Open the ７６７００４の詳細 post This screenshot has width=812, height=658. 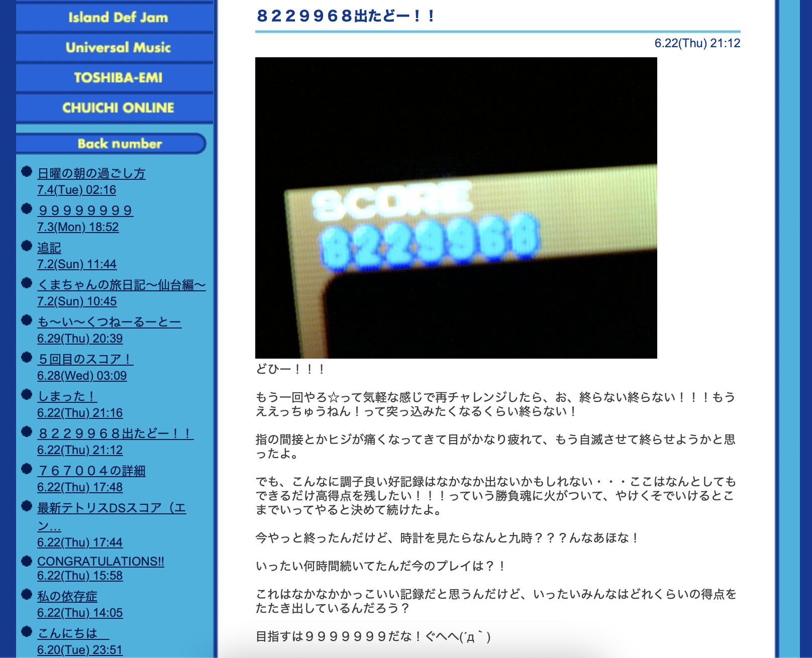[x=91, y=471]
